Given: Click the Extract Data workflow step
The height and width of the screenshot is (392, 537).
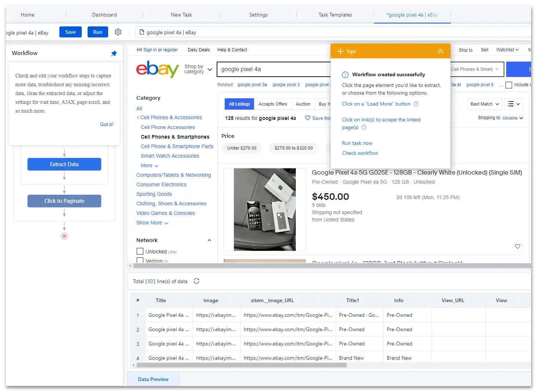Looking at the screenshot, I should point(64,164).
